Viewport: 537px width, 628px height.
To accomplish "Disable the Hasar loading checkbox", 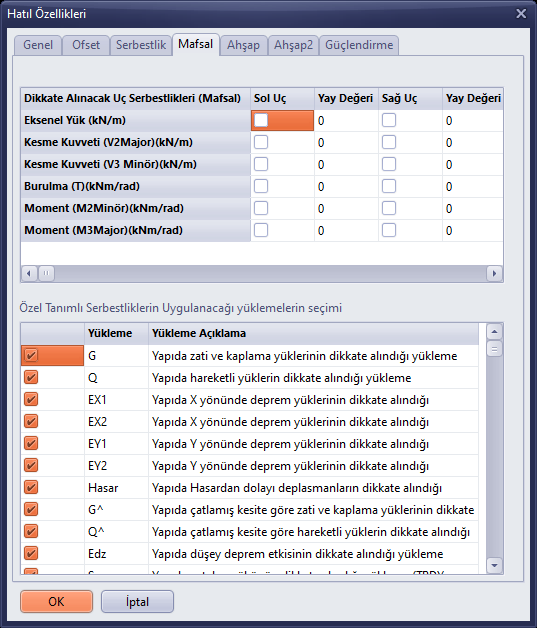I will pyautogui.click(x=31, y=487).
